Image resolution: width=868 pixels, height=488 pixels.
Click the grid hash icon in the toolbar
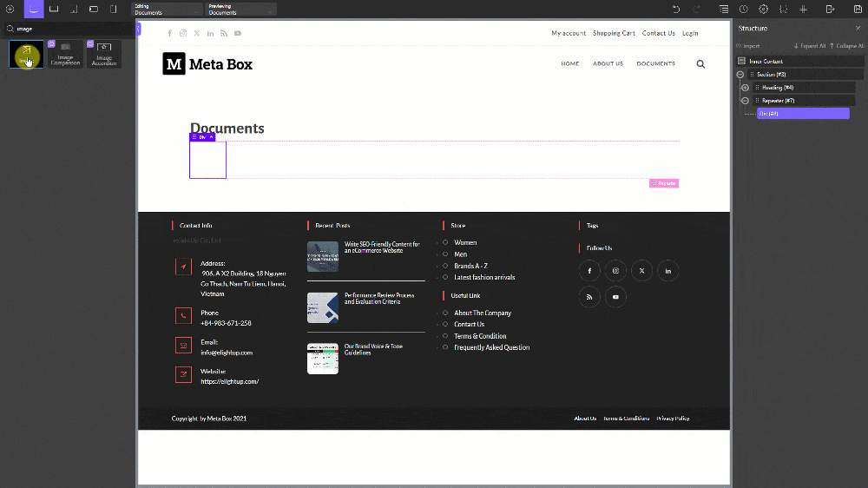(803, 9)
